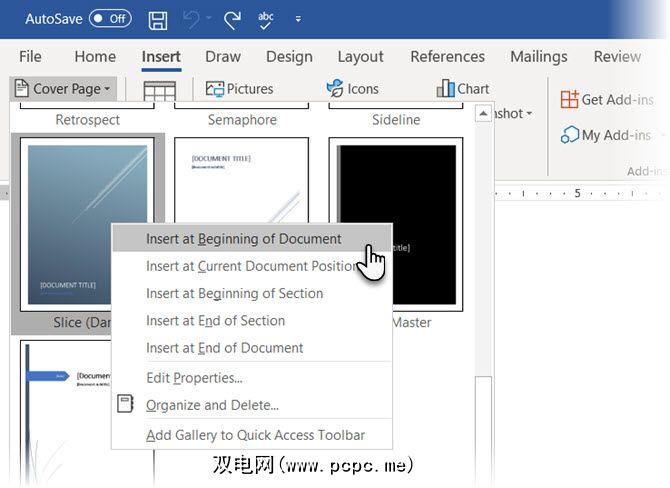Select the Insert tab
Image resolution: width=670 pixels, height=488 pixels.
(161, 56)
